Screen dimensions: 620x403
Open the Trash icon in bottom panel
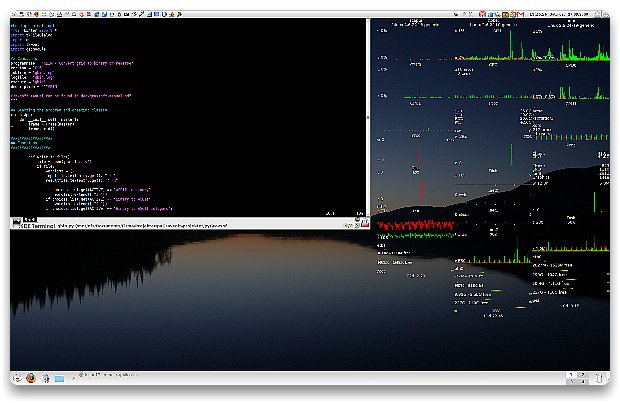point(599,378)
